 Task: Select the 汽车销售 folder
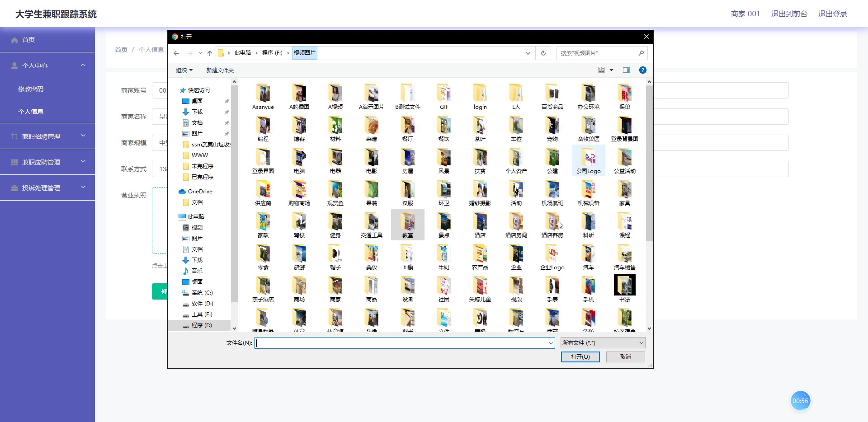click(x=625, y=257)
